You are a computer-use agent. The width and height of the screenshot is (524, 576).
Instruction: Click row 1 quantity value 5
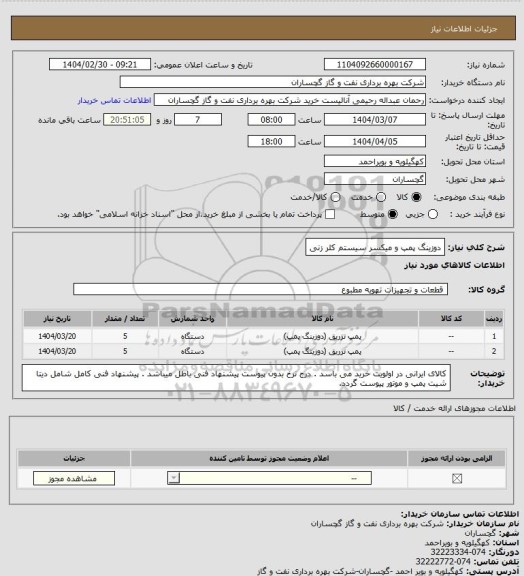[125, 336]
